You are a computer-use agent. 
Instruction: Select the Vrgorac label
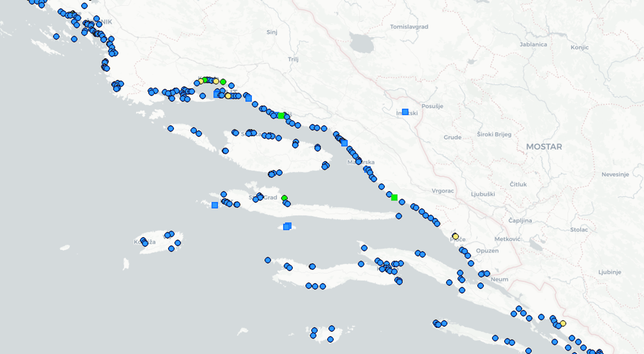point(442,191)
